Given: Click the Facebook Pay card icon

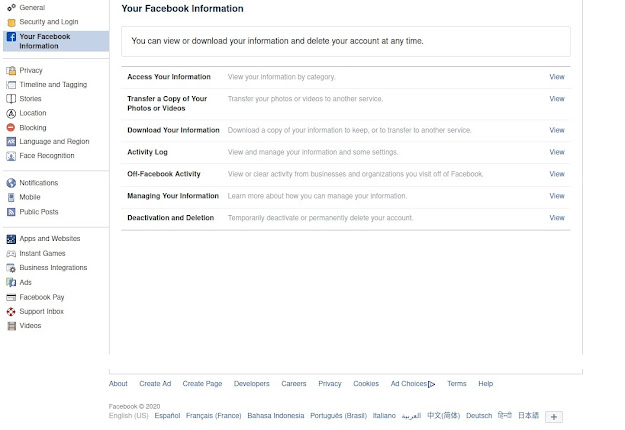Looking at the screenshot, I should tap(11, 297).
